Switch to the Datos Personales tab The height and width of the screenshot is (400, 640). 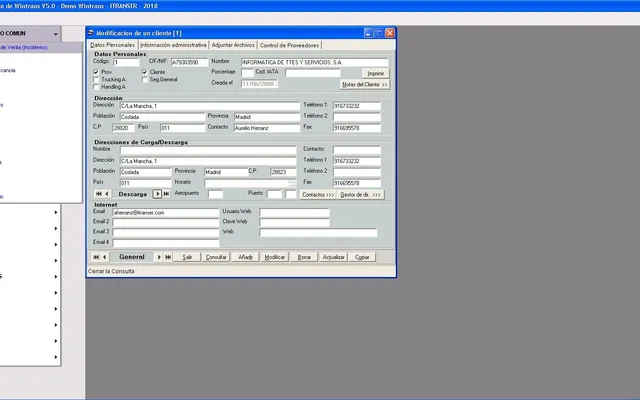pos(112,45)
